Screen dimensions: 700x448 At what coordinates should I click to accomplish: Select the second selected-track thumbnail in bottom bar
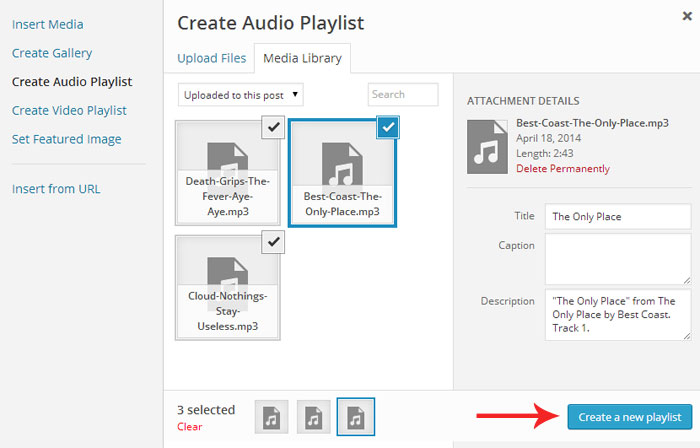coord(314,417)
